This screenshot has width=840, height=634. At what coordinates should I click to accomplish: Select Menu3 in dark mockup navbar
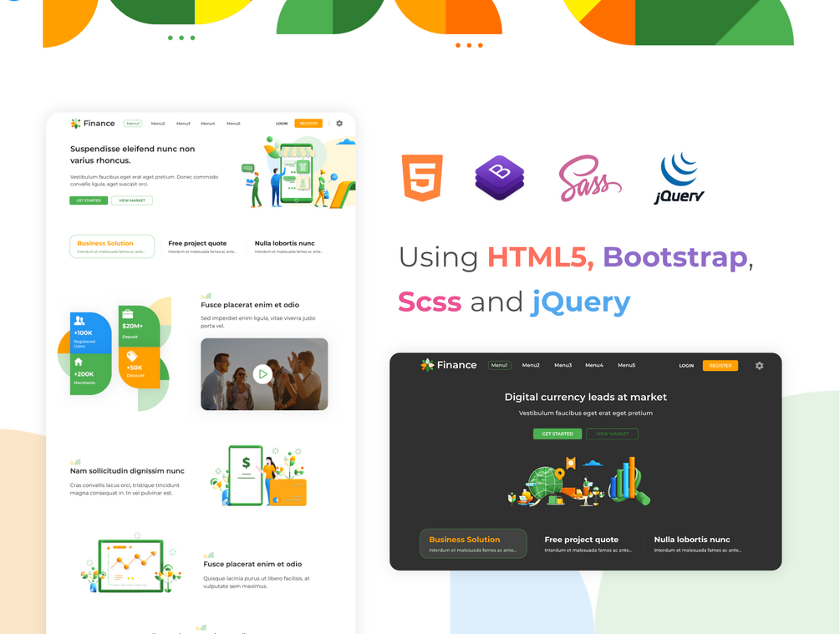click(x=563, y=365)
